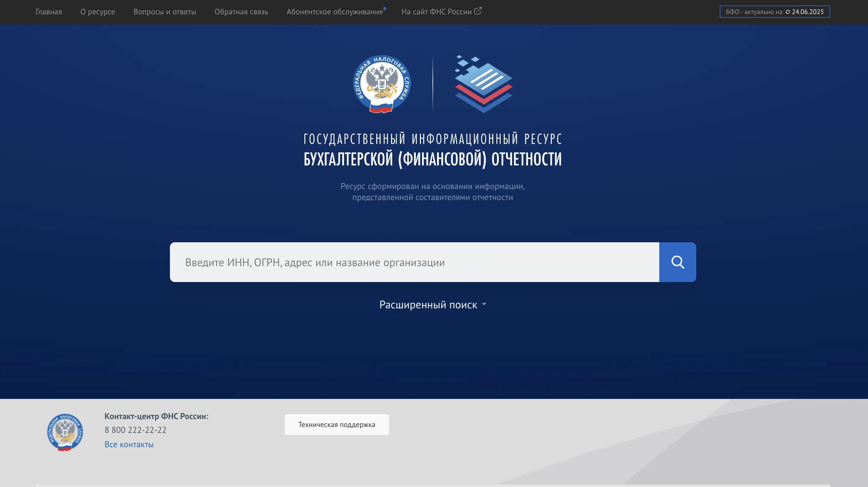
Task: Open the Главная menu item
Action: [x=49, y=12]
